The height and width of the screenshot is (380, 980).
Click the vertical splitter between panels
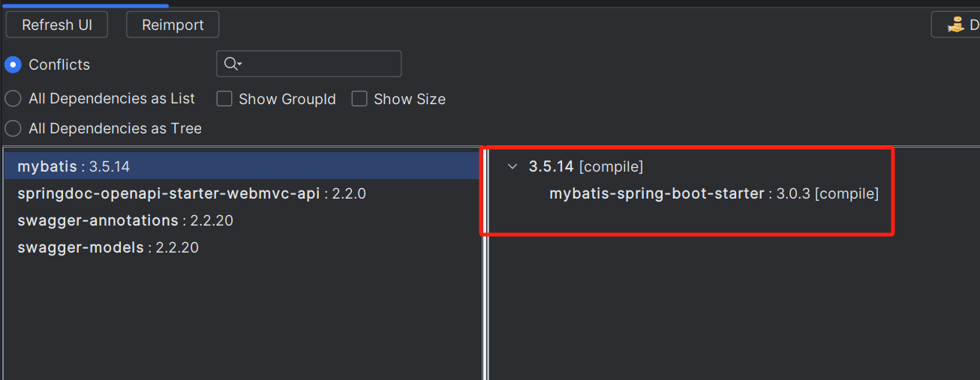point(485,263)
